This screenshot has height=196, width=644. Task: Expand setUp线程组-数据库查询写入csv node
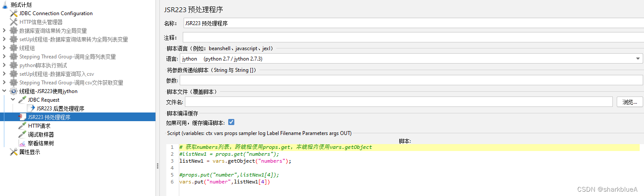4,74
